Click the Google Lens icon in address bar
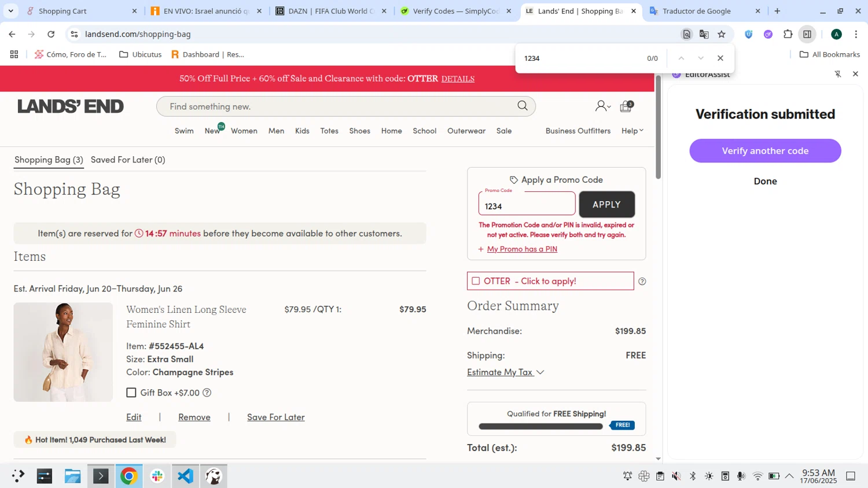 [x=686, y=34]
